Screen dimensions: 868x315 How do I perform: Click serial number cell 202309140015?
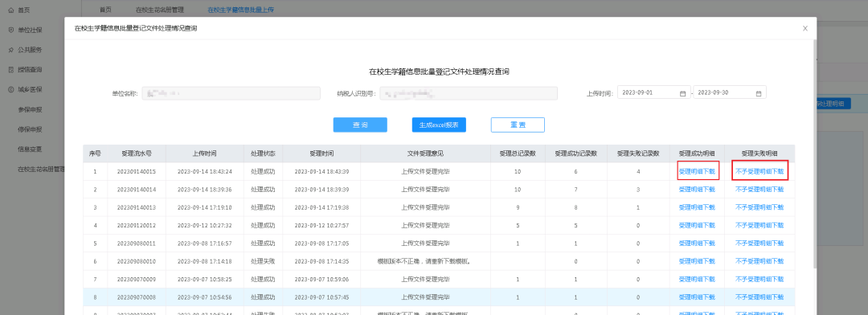136,172
